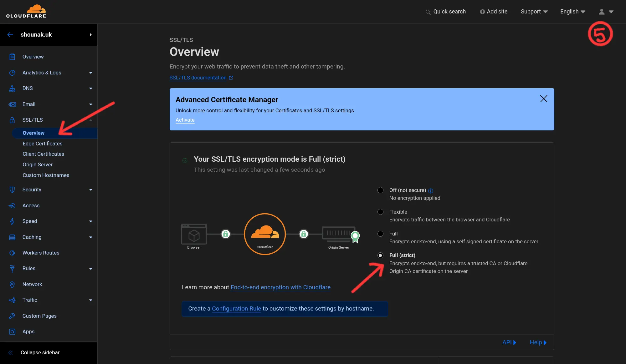Viewport: 626px width, 364px height.
Task: Select the Full encryption radio button
Action: pos(380,234)
